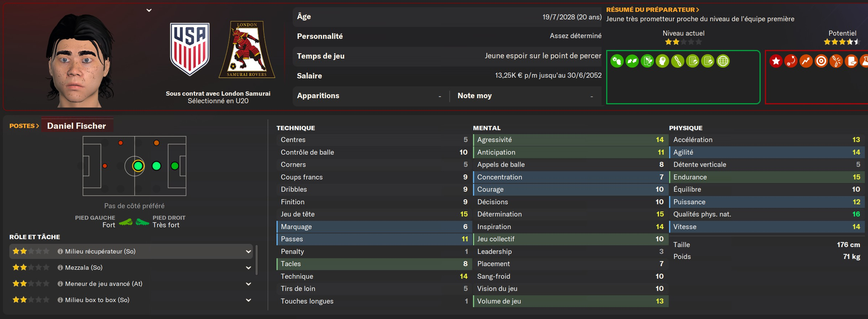Click info icon beside Mezzala (So)
The width and height of the screenshot is (868, 319).
tap(60, 268)
